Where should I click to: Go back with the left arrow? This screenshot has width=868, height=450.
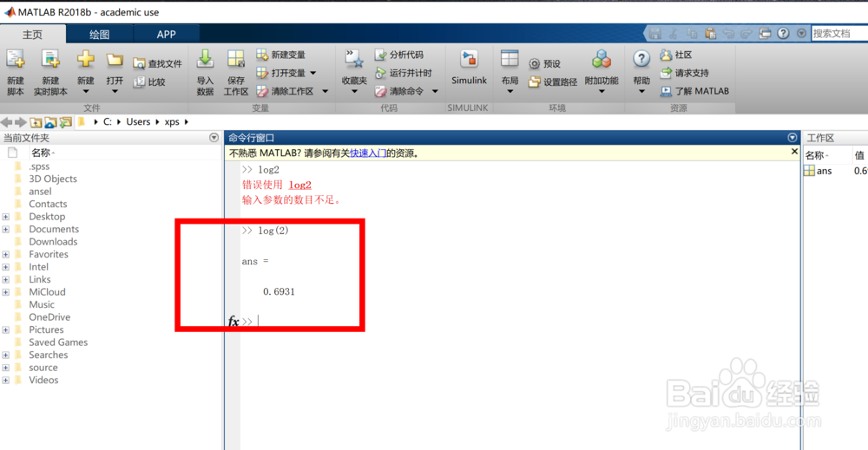point(7,122)
